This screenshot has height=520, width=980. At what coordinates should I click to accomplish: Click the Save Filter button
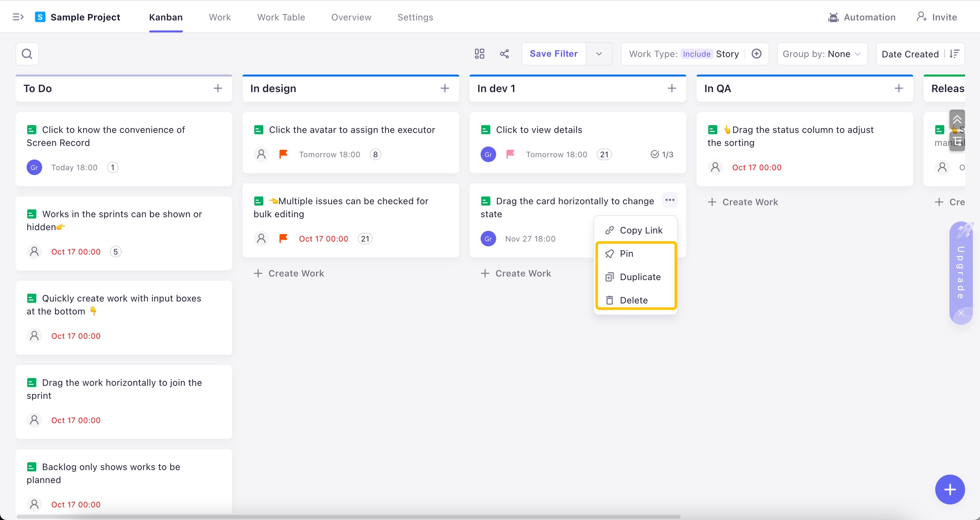pos(553,54)
